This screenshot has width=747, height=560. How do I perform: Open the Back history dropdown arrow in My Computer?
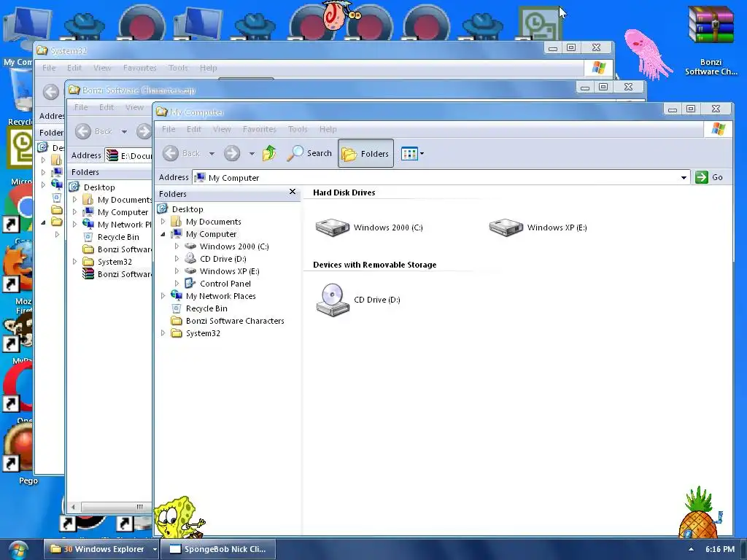212,153
